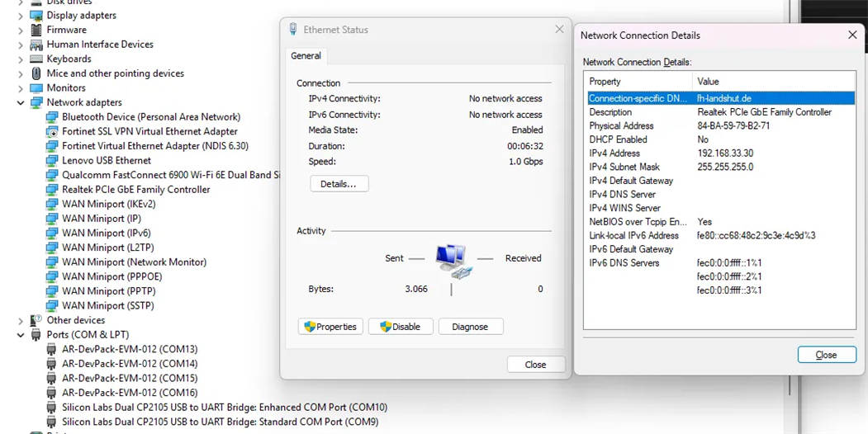
Task: Click the Ethernet Status title bar icon
Action: point(293,30)
